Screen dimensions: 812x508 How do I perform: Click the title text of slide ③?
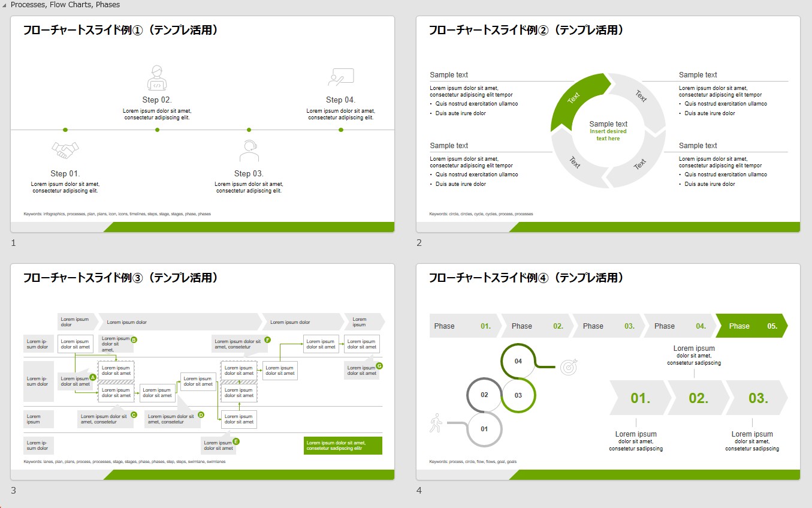(120, 278)
